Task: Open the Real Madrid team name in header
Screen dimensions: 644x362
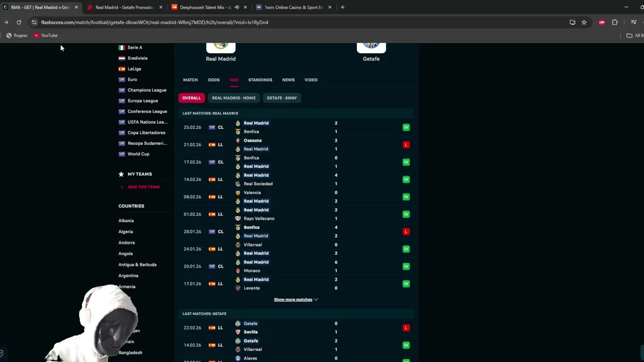Action: pos(220,59)
